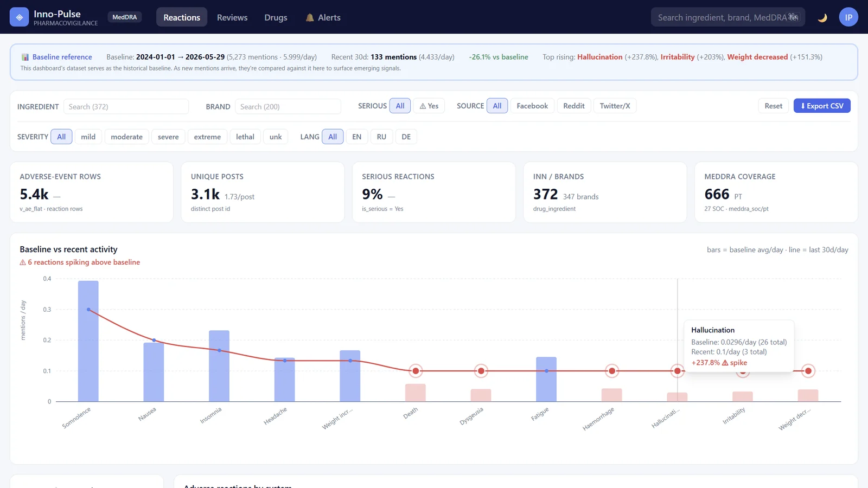Switch to the Reviews tab
Screen dimensions: 868x488
232,17
